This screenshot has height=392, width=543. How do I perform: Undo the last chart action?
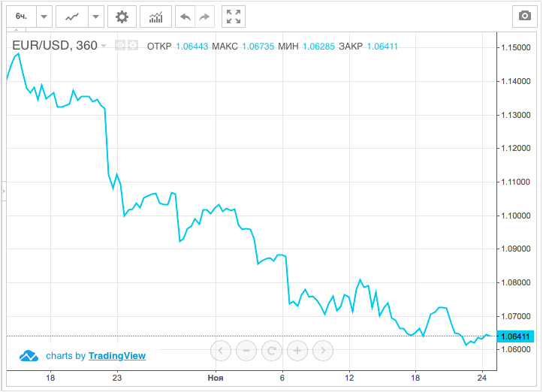pos(186,16)
